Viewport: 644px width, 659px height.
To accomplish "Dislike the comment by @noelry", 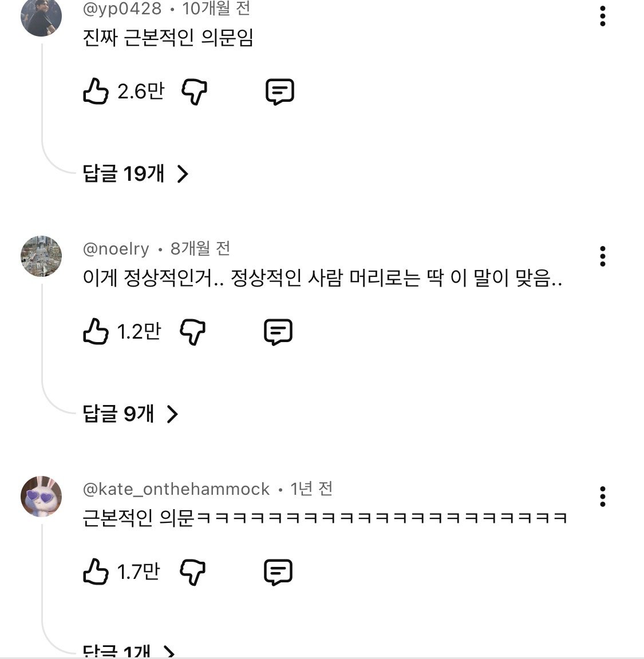I will click(x=192, y=332).
